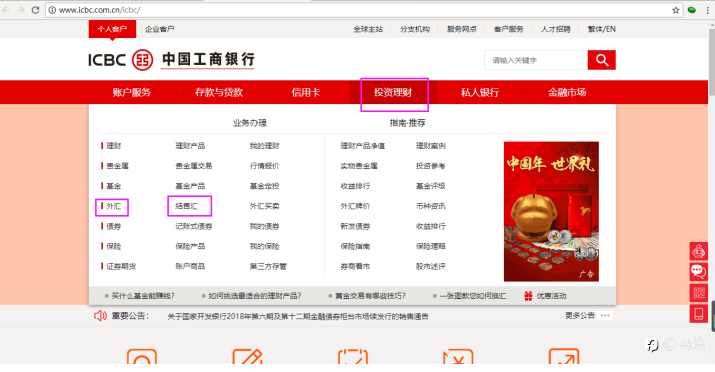
Task: Open 基金评级 guide link
Action: point(430,186)
